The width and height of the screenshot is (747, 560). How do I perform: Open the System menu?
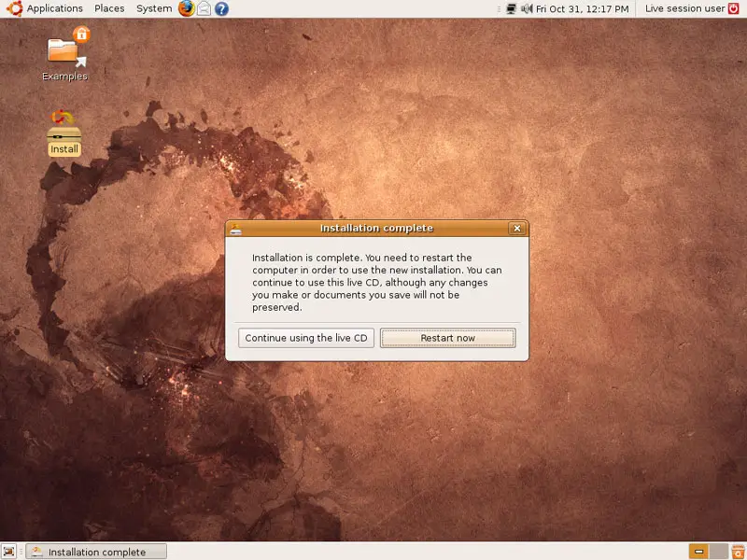click(154, 8)
